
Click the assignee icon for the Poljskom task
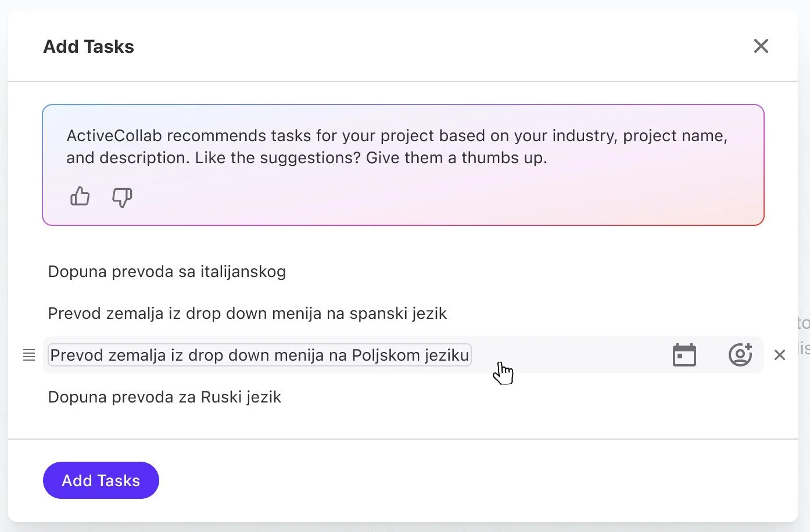740,354
